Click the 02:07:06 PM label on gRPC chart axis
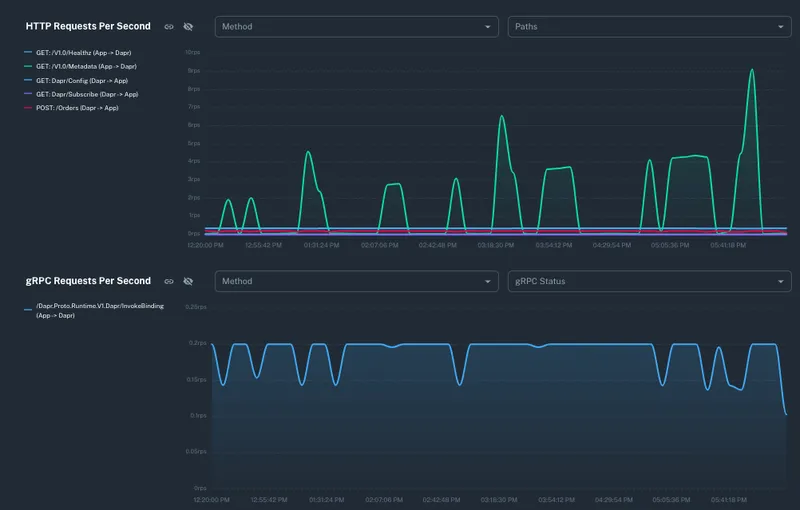This screenshot has width=800, height=510. click(380, 499)
